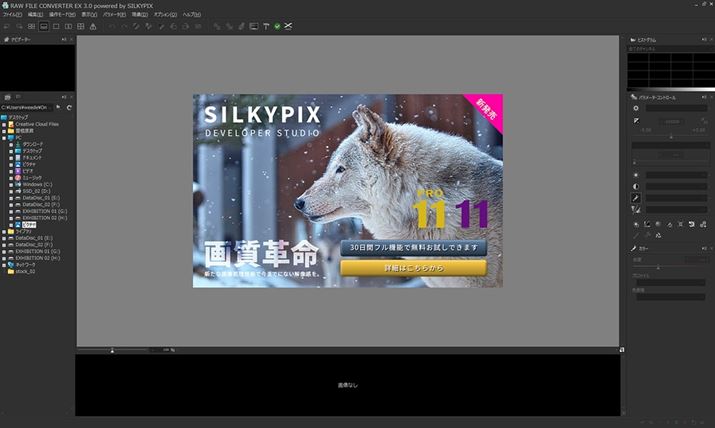The image size is (715, 428).
Task: Click the display panel icon left of T
Action: pyautogui.click(x=254, y=26)
